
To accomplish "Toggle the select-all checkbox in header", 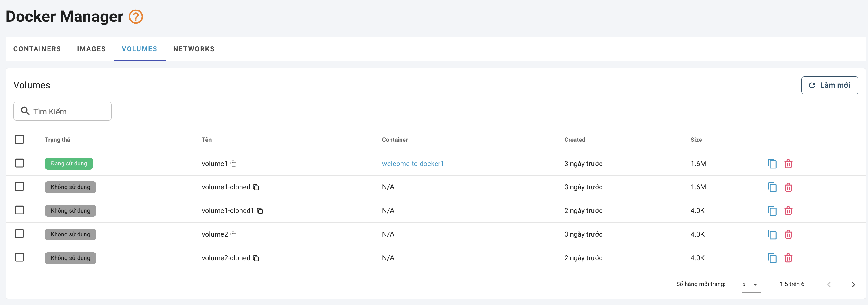I will [20, 140].
